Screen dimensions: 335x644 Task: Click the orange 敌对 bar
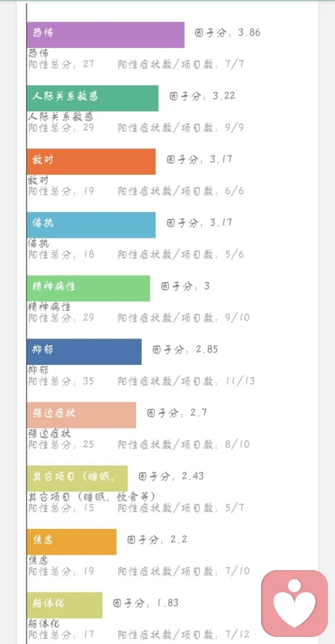pos(91,161)
